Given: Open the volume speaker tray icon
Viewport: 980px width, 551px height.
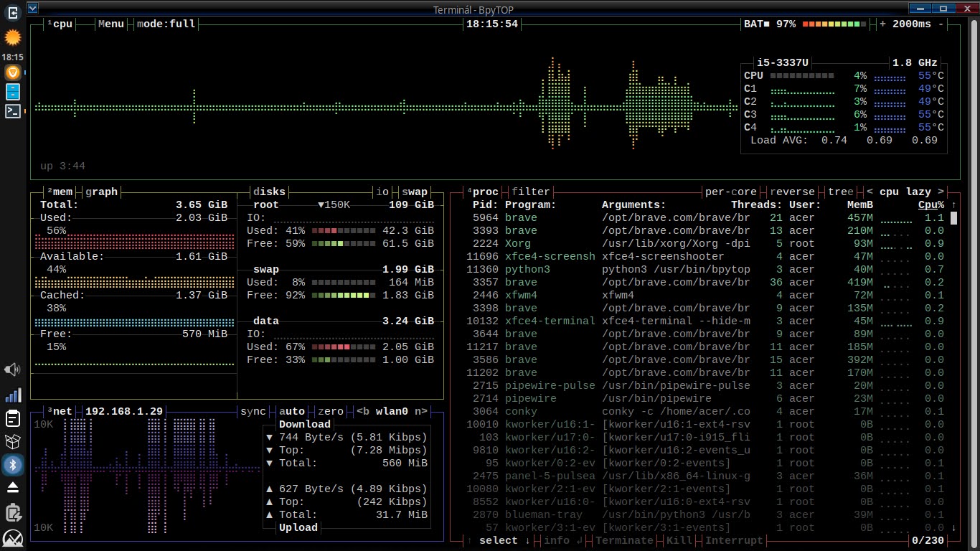Looking at the screenshot, I should point(12,370).
